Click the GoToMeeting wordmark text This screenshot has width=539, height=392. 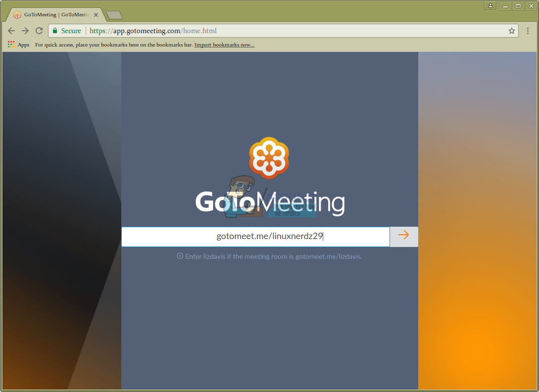270,203
